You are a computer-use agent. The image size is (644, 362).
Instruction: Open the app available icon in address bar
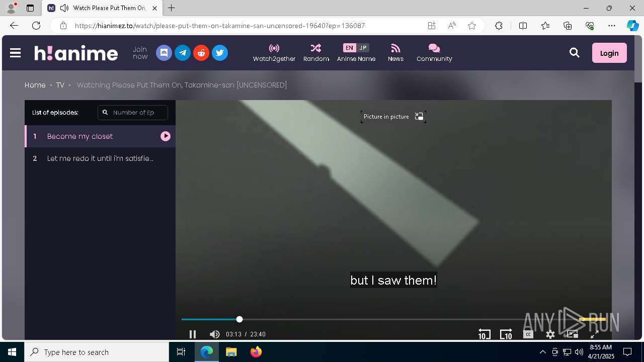[432, 26]
